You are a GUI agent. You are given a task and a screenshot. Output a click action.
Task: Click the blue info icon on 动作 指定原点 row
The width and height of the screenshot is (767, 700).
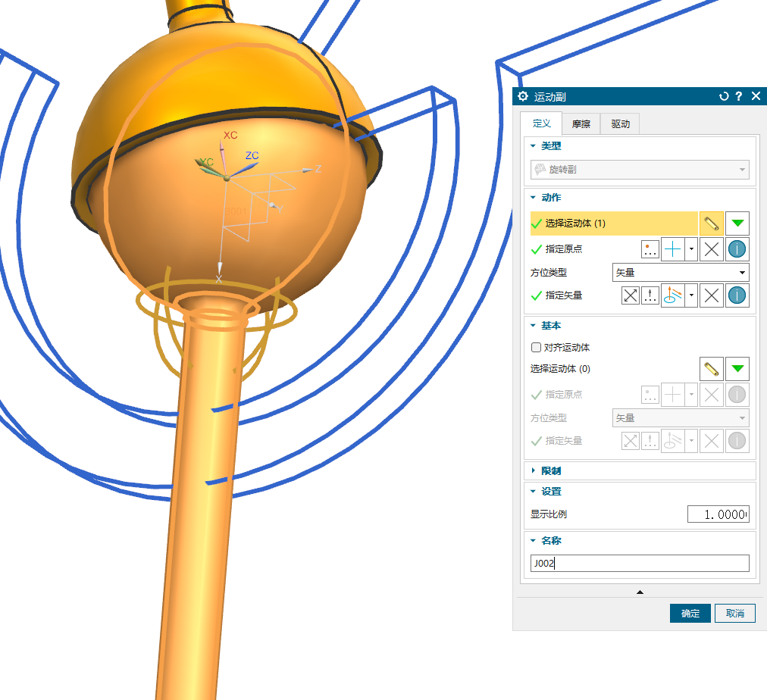pyautogui.click(x=737, y=248)
